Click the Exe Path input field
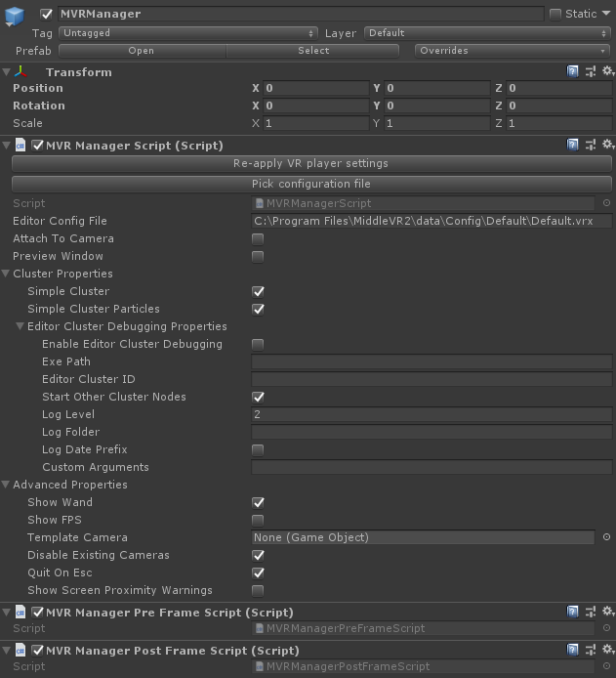The image size is (616, 678). click(x=431, y=361)
